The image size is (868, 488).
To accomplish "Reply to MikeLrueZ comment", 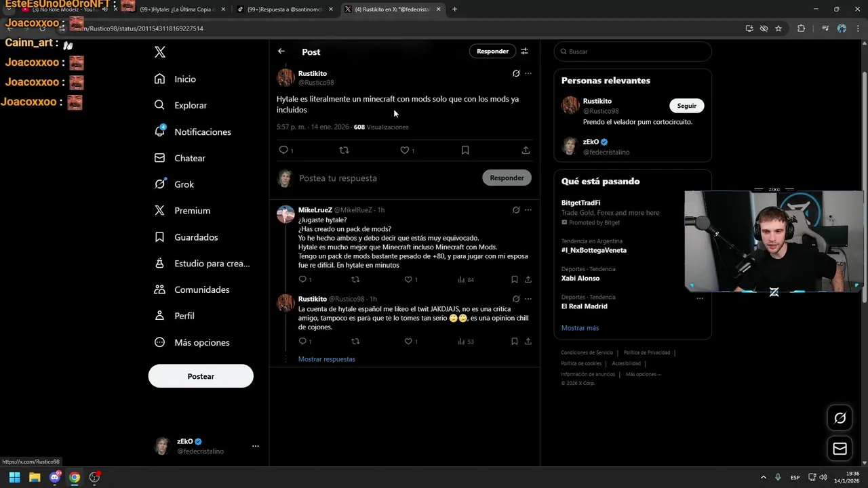I will pyautogui.click(x=303, y=279).
